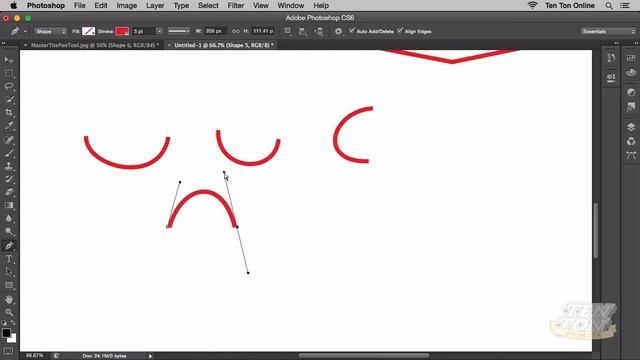Open status bar info arrow
Viewport: 640px width, 360px height.
click(150, 356)
